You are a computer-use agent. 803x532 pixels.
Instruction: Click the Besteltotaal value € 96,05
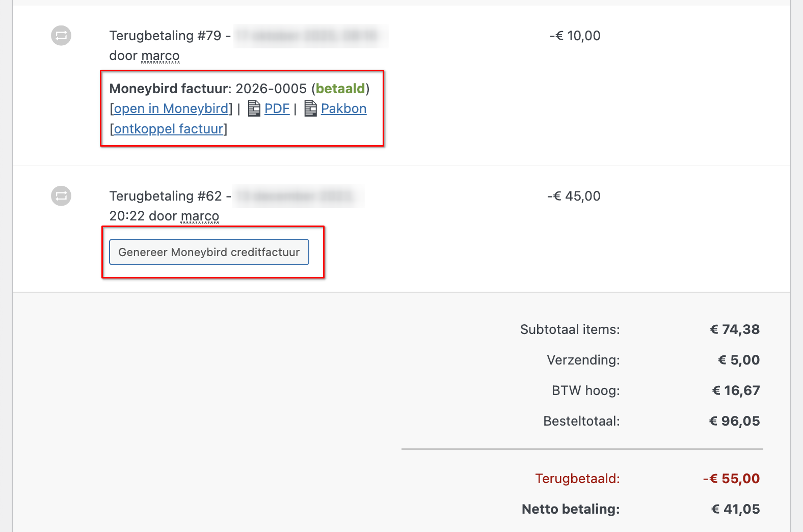(734, 421)
